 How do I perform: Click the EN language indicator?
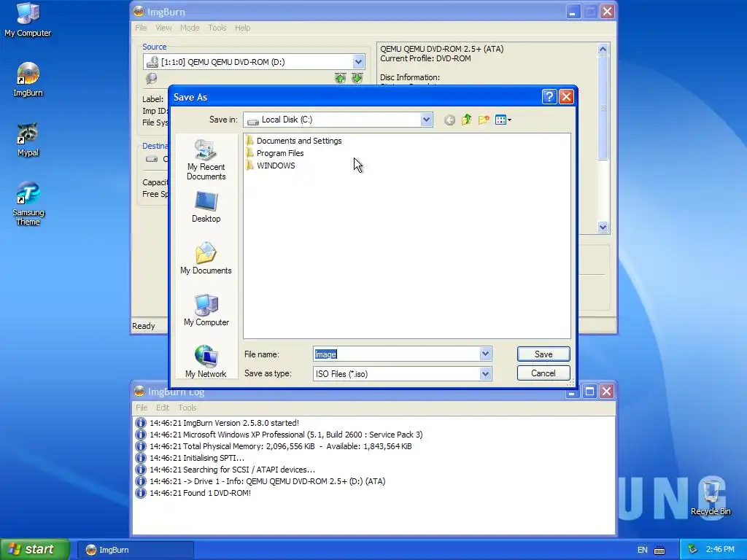pyautogui.click(x=642, y=550)
